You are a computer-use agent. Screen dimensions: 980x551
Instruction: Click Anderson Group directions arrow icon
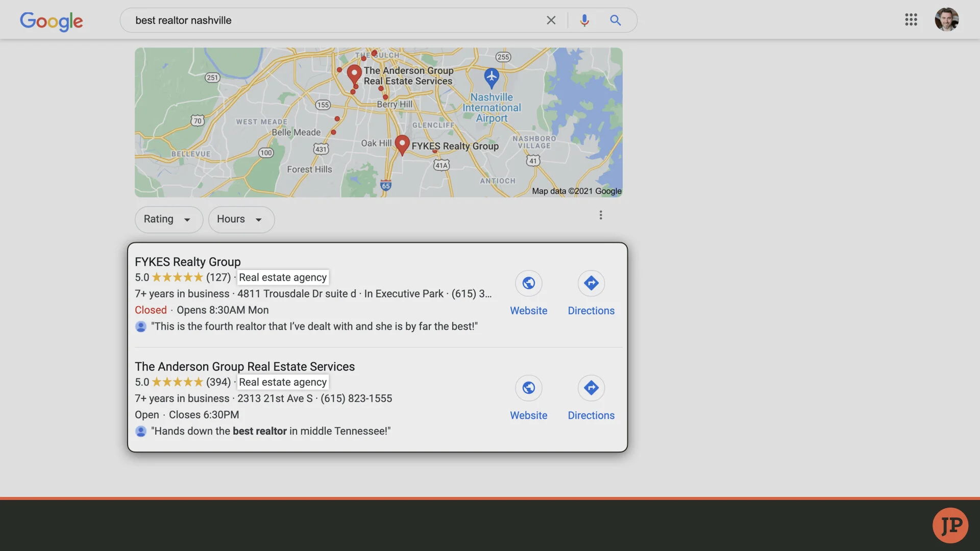pyautogui.click(x=591, y=388)
